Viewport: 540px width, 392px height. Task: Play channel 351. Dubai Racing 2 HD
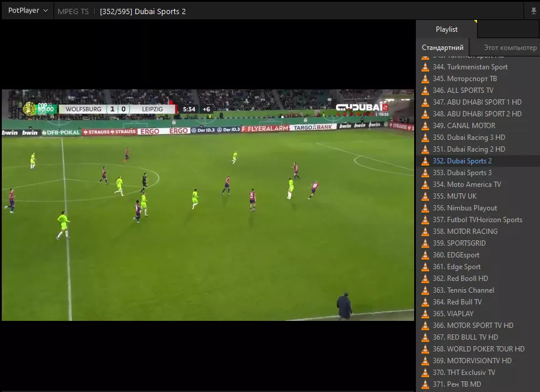point(478,149)
